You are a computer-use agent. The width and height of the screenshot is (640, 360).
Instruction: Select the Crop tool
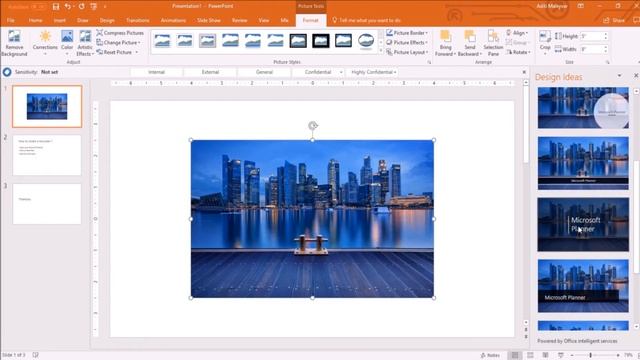[545, 41]
